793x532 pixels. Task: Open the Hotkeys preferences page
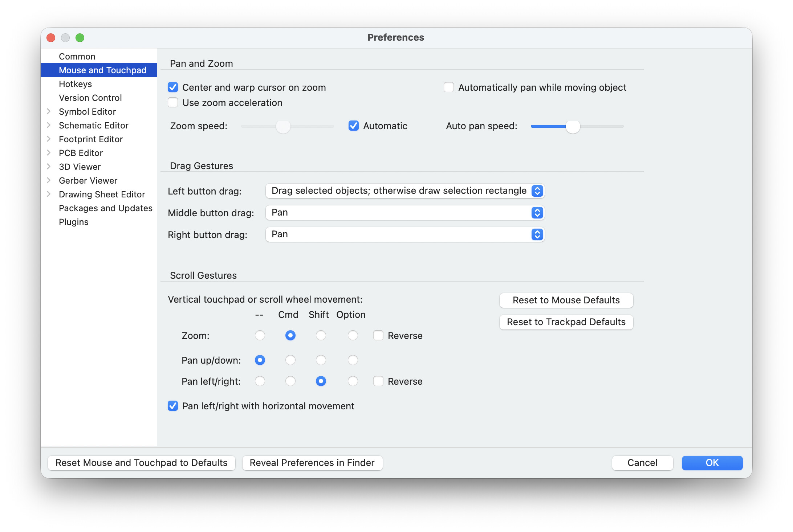coord(75,84)
